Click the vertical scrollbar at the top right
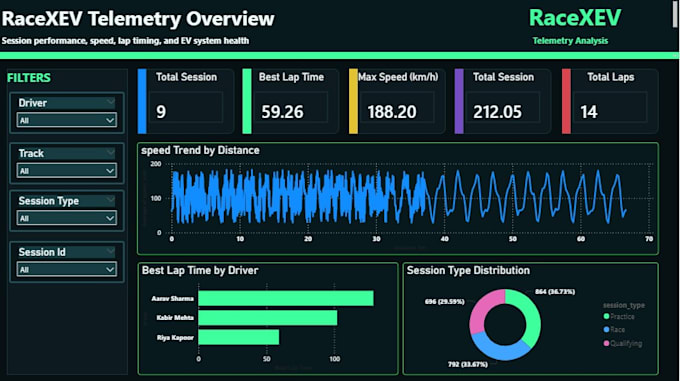The height and width of the screenshot is (381, 680). (x=675, y=13)
